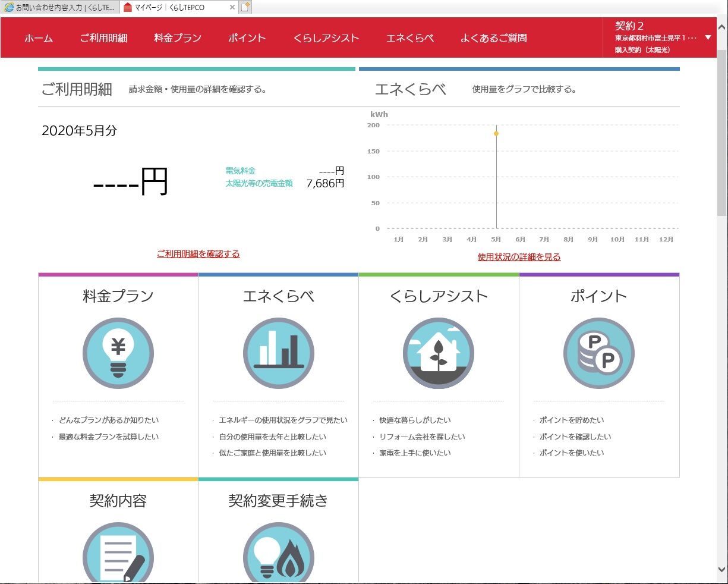Click the エネくらべ bar chart icon
The image size is (728, 584).
click(x=279, y=353)
